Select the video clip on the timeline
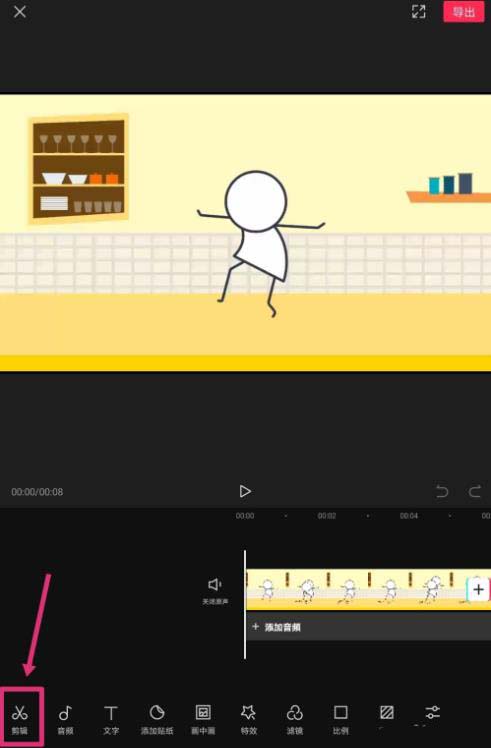The image size is (491, 748). click(356, 590)
